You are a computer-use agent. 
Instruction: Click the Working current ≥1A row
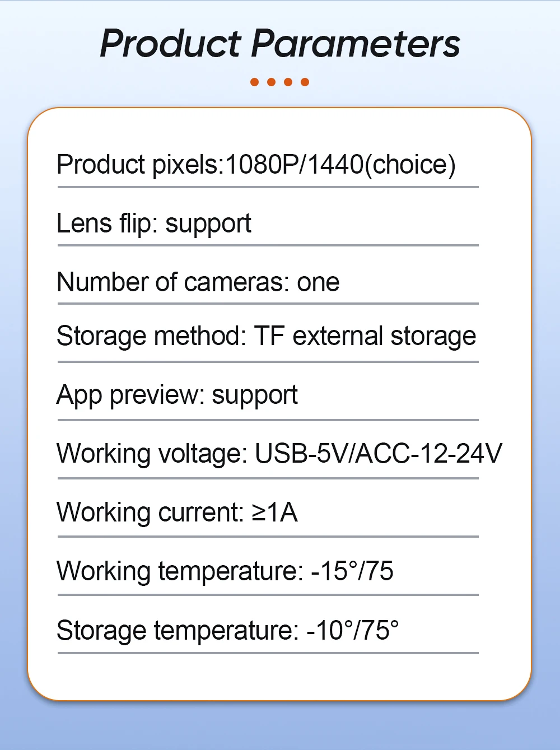coord(177,513)
